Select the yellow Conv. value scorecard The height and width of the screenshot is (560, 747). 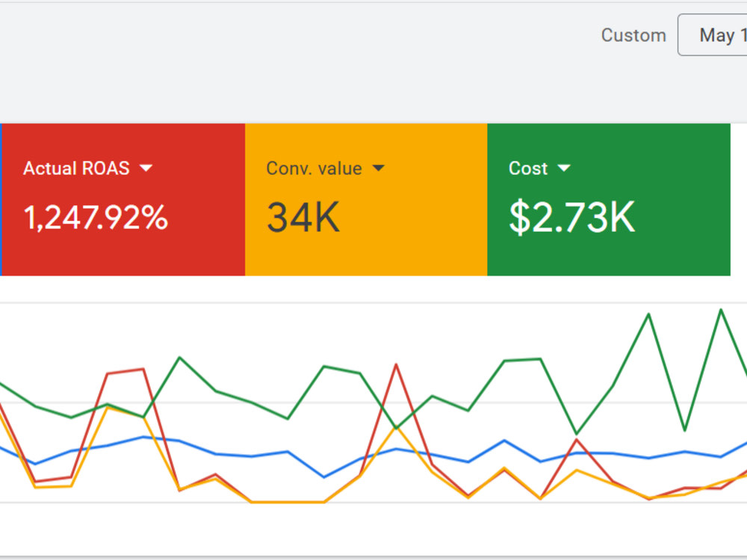pos(366,199)
